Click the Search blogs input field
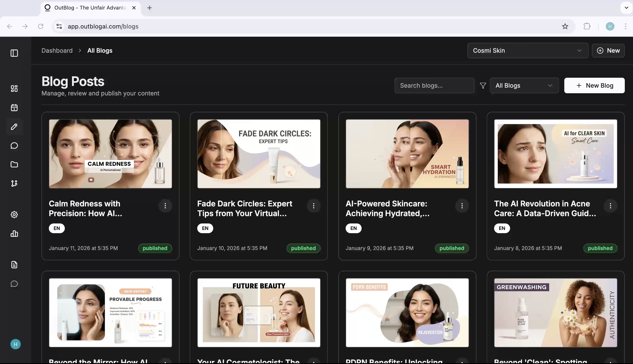 tap(434, 85)
